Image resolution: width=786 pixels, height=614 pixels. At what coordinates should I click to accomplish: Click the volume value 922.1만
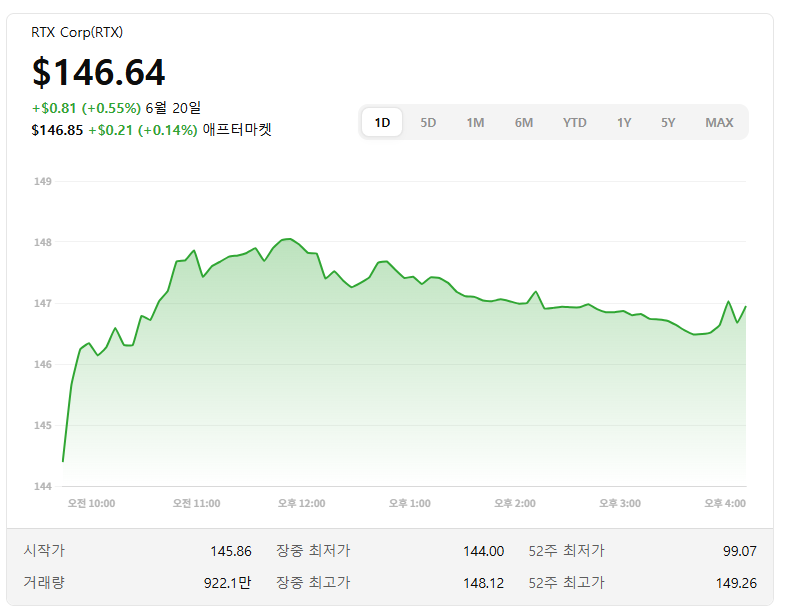[227, 583]
